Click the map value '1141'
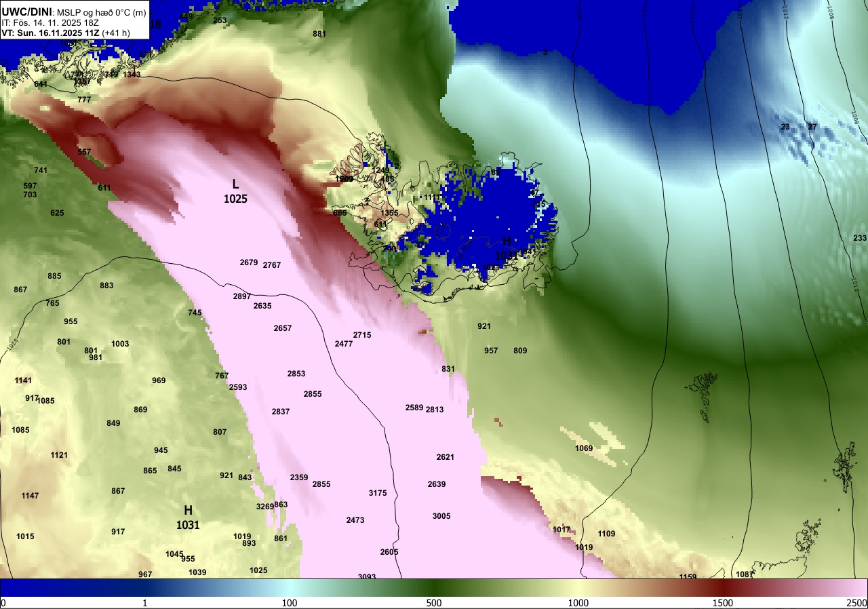This screenshot has height=609, width=868. (x=23, y=380)
